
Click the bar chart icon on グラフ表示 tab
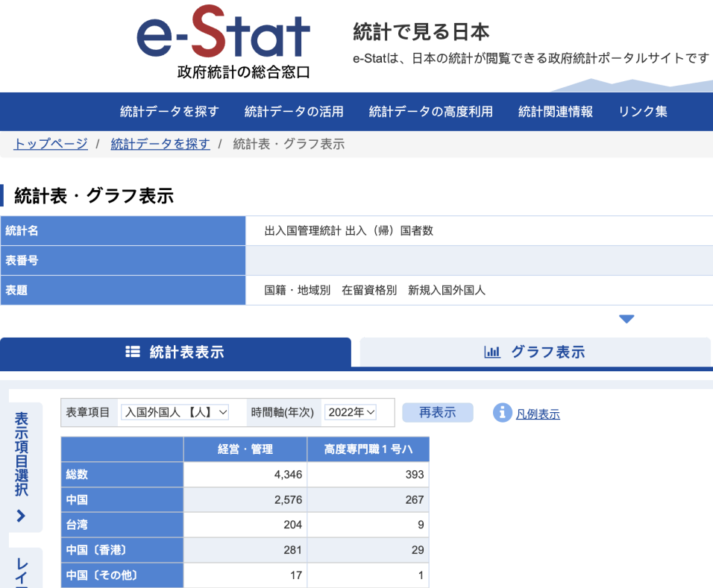click(491, 352)
